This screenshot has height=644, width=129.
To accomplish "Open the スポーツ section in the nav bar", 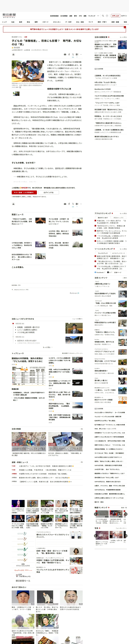I will [45, 22].
